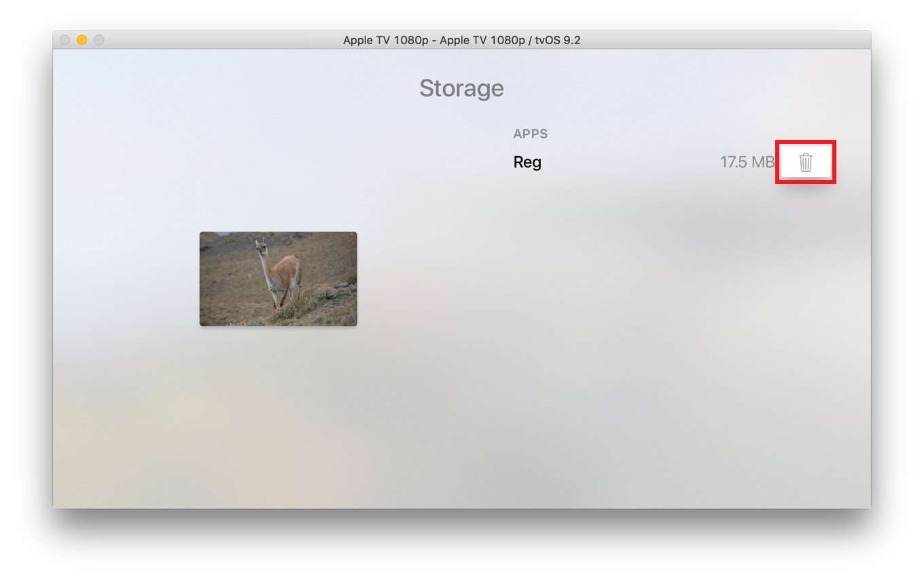
Task: Click the simulator title bar text
Action: (x=461, y=39)
